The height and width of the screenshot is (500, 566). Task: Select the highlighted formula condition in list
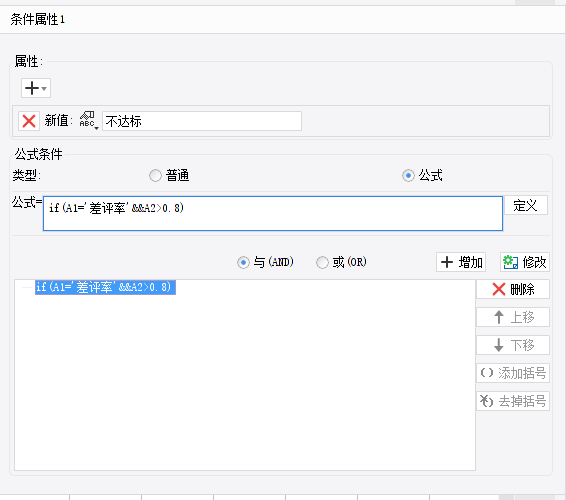pyautogui.click(x=105, y=287)
